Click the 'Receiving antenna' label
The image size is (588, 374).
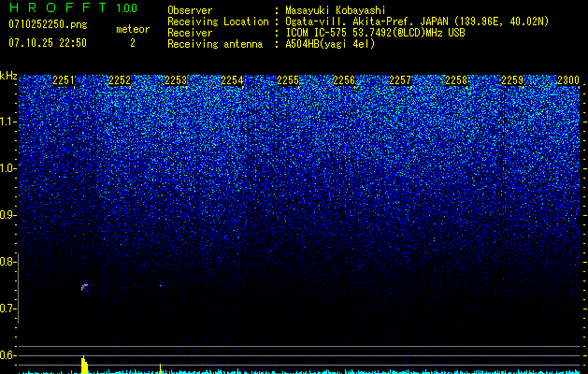pos(215,44)
